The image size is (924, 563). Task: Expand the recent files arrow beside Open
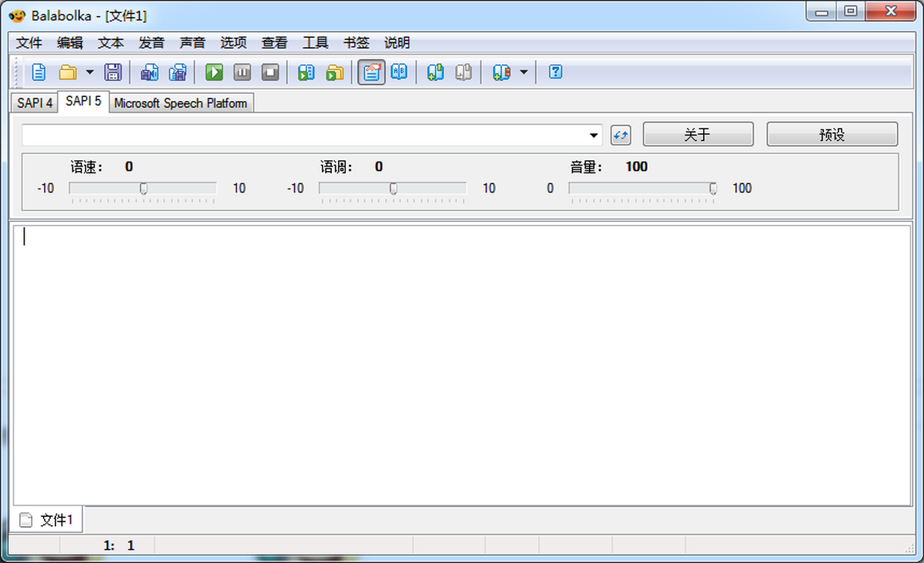click(x=89, y=72)
